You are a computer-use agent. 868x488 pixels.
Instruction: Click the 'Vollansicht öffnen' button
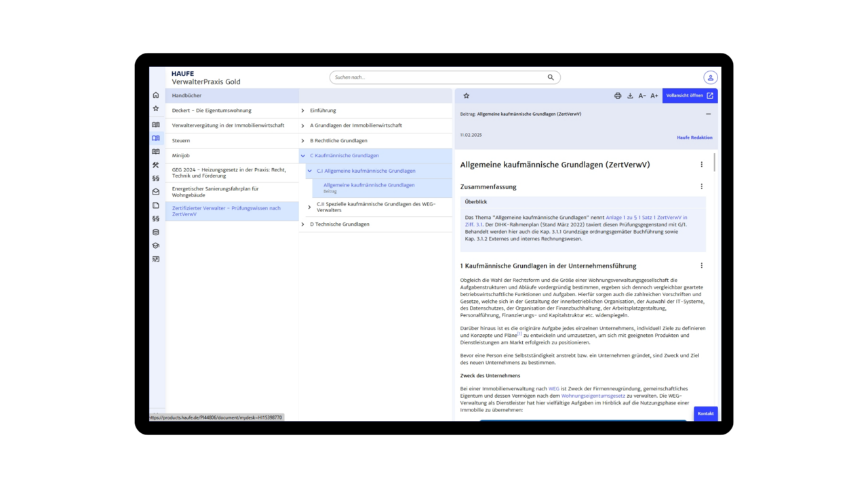tap(690, 96)
